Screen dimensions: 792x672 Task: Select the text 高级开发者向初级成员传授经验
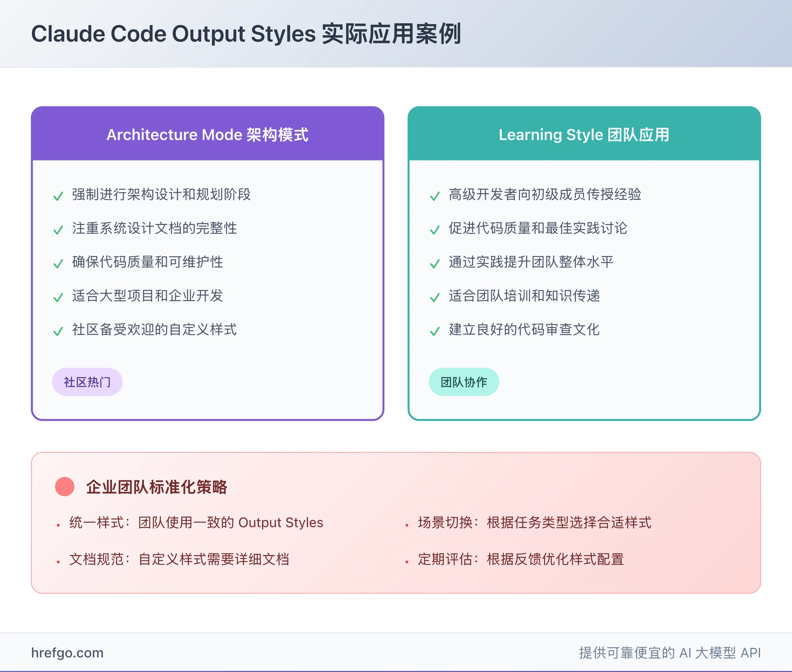[x=545, y=194]
